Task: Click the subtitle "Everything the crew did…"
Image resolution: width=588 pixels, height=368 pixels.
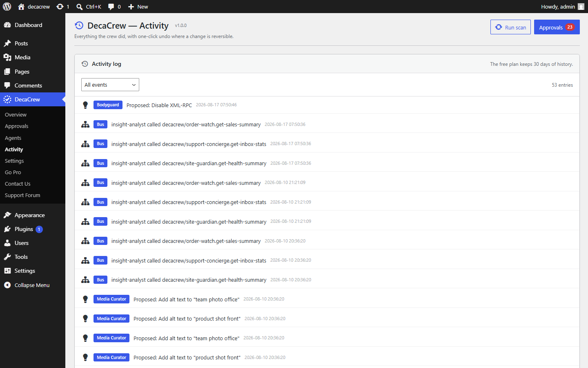Action: pos(154,36)
